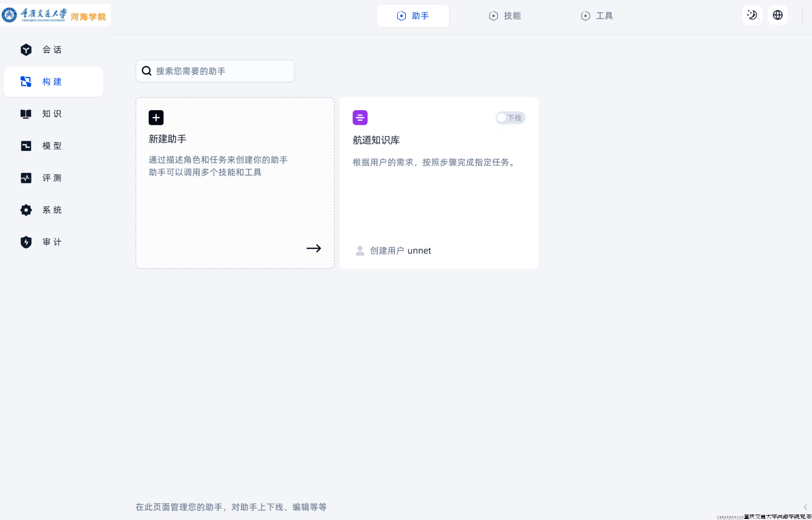This screenshot has height=520, width=812.
Task: Click the black plus icon for 新建助手
Action: 156,118
